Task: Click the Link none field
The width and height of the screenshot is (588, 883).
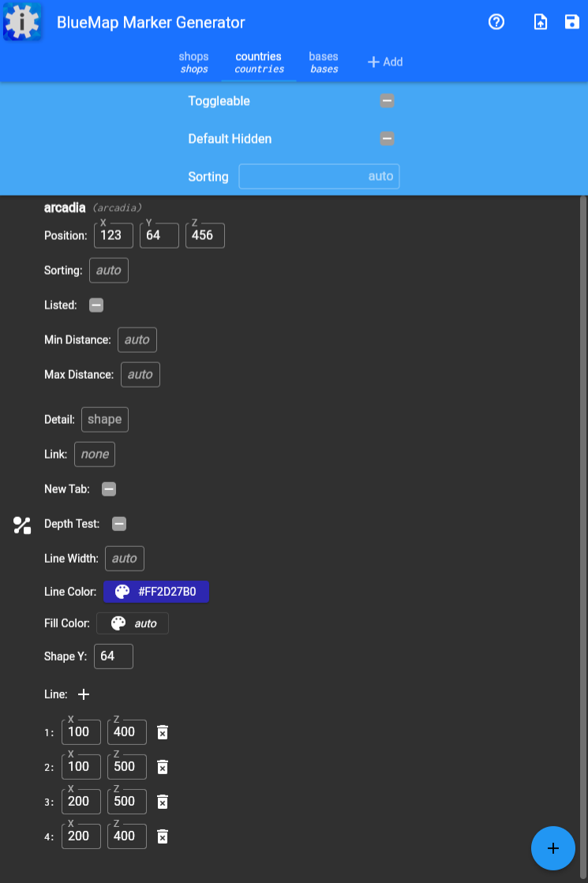Action: pyautogui.click(x=95, y=455)
